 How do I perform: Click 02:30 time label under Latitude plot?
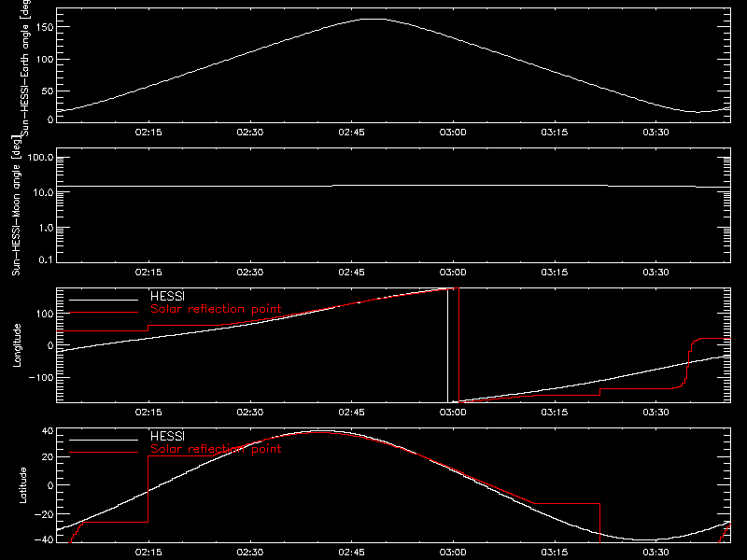coord(250,553)
